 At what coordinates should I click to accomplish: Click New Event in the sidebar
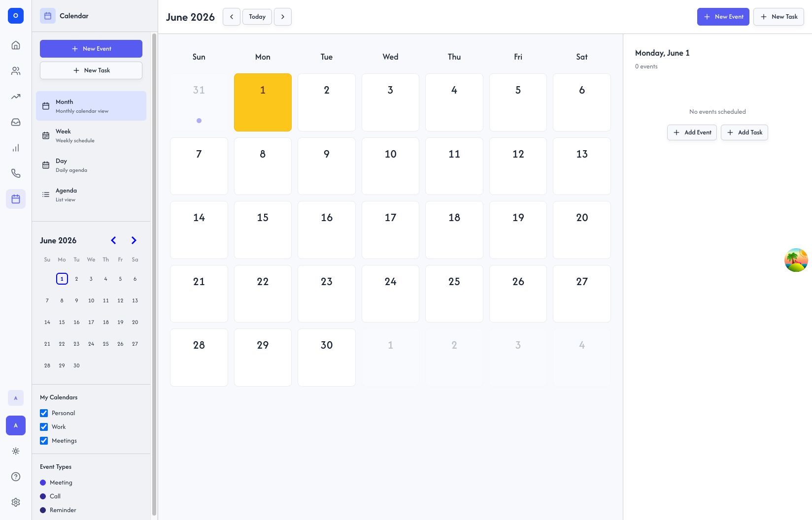tap(91, 49)
